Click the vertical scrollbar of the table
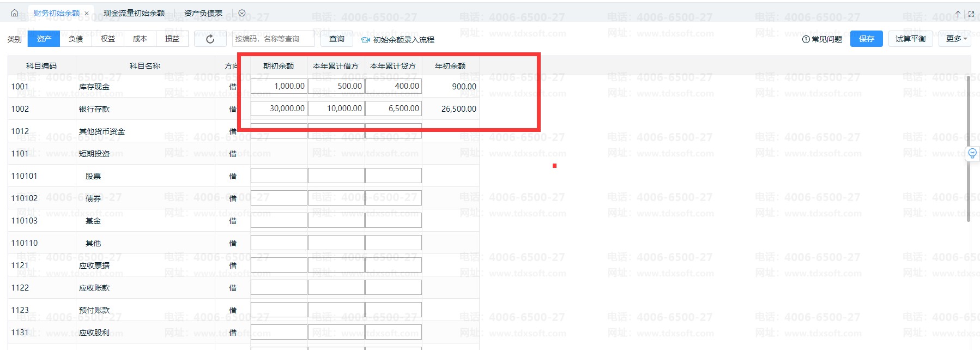 [x=968, y=147]
